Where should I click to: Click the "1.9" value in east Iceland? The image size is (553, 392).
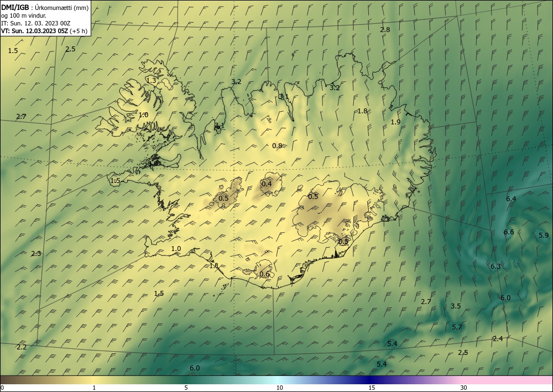pos(396,122)
